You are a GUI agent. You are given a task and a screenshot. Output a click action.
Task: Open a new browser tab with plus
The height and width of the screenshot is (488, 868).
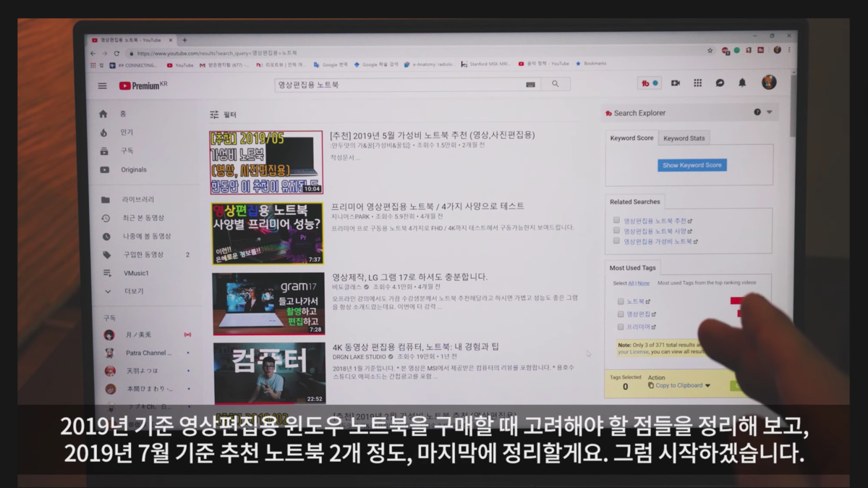[184, 40]
